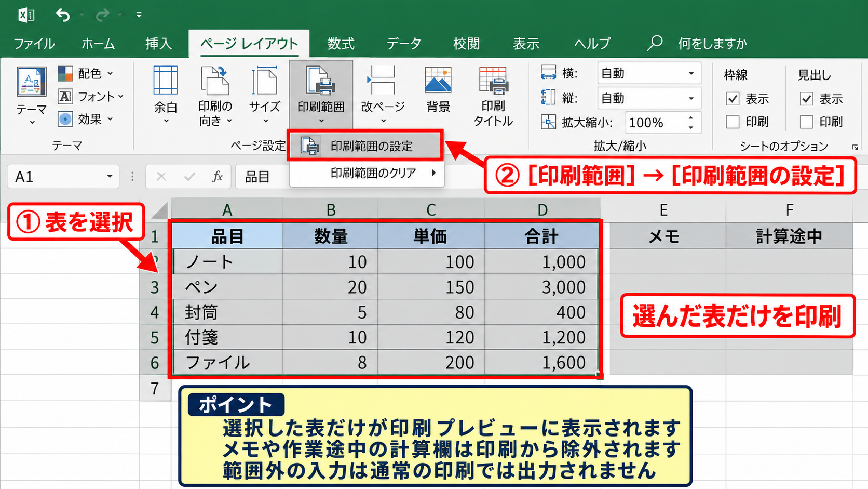868x489 pixels.
Task: Click the formula bar cancel X icon
Action: pyautogui.click(x=161, y=177)
